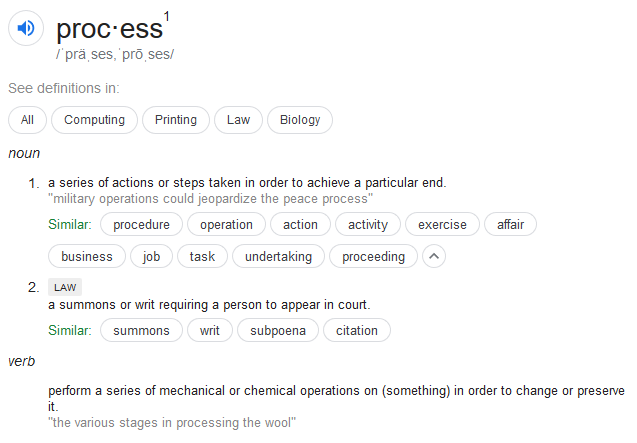The height and width of the screenshot is (443, 637).
Task: Switch to Law definitions
Action: [x=238, y=120]
